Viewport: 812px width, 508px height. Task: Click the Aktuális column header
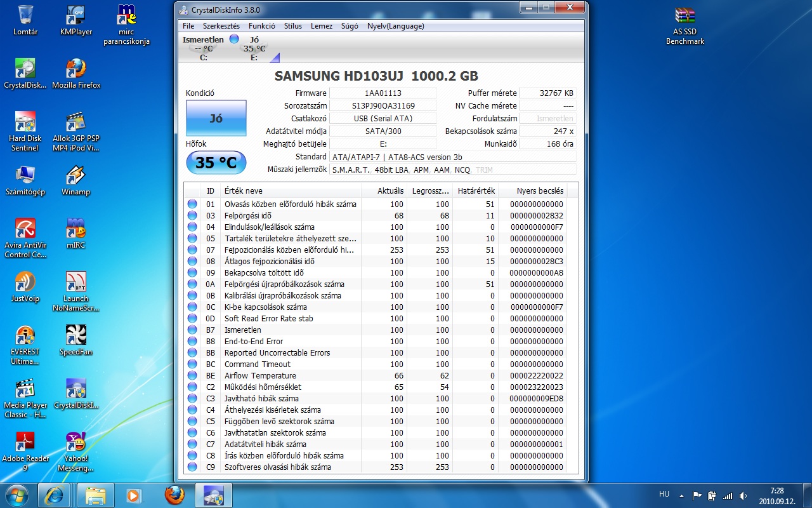tap(384, 190)
